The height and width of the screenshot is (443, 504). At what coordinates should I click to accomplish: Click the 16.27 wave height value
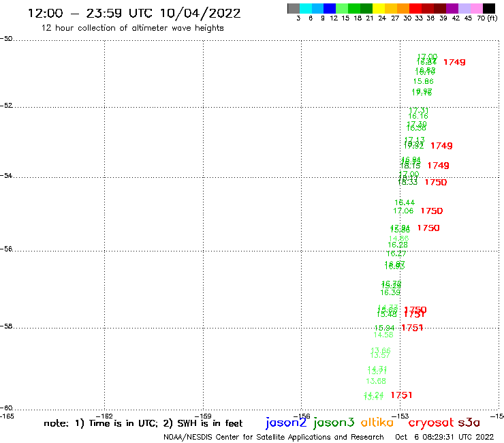[x=396, y=254]
